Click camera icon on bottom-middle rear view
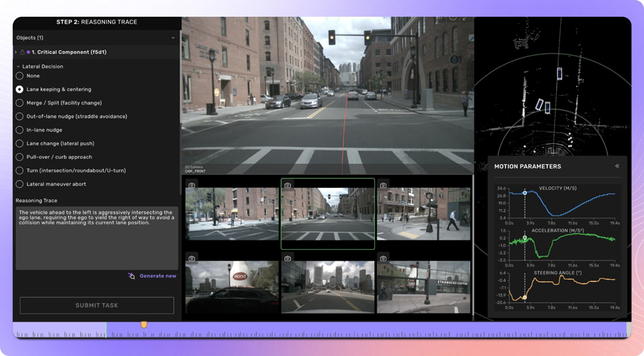 tap(288, 259)
